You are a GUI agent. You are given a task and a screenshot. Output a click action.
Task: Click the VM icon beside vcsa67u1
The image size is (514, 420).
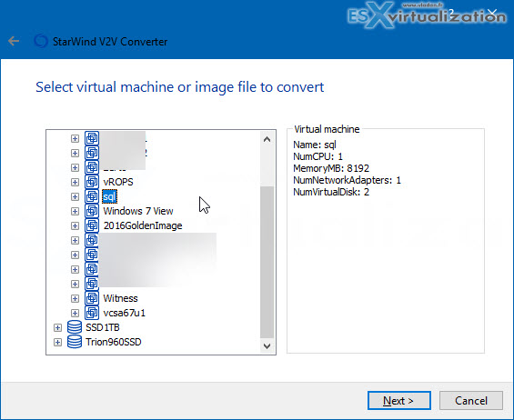[92, 313]
